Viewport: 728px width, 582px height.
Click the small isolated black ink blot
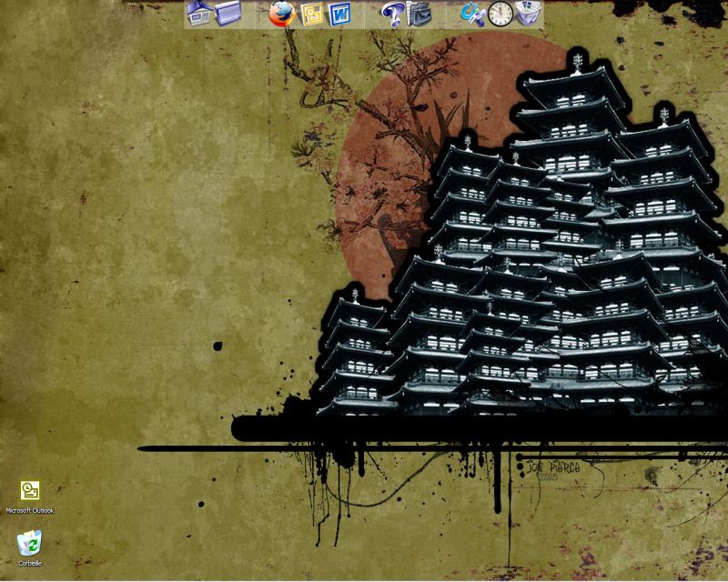(x=217, y=346)
